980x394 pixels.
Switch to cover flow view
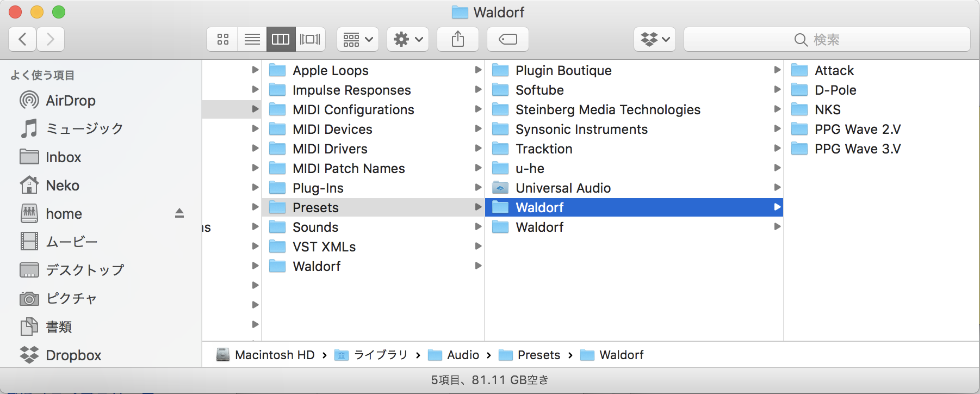310,39
